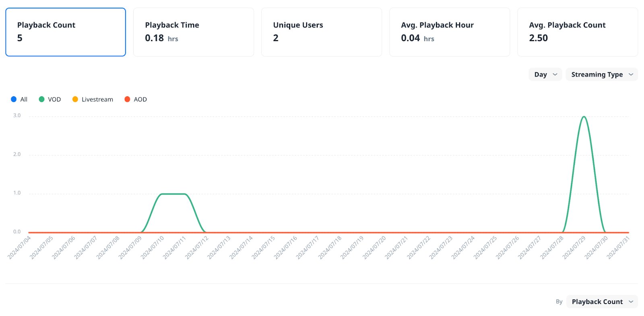
Task: Click the VOD peak at 2024/07/29
Action: (584, 117)
